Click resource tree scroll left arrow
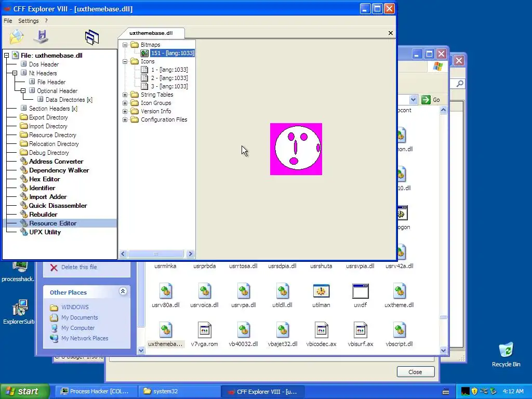 123,254
